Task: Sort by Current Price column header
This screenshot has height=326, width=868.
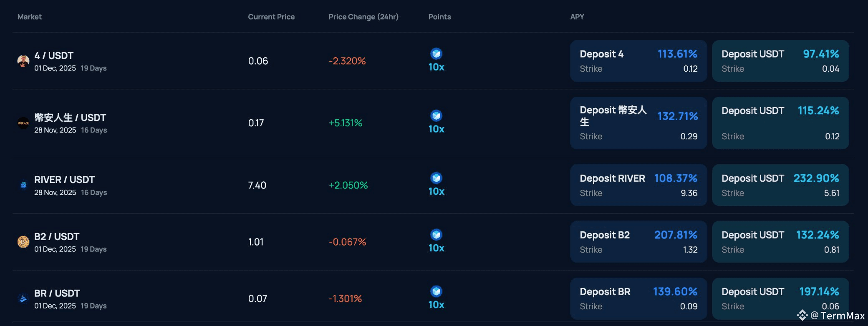Action: (271, 17)
